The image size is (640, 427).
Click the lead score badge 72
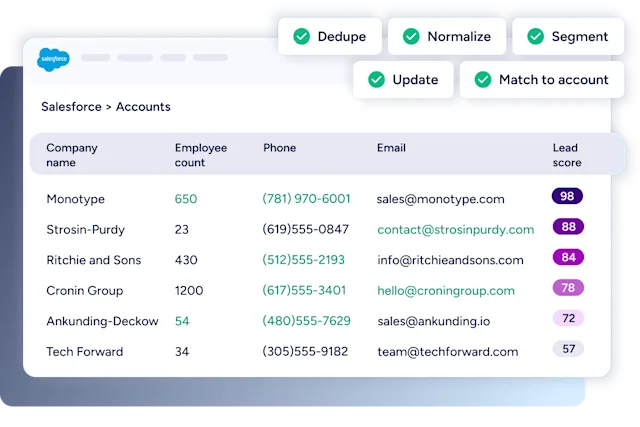click(x=569, y=318)
